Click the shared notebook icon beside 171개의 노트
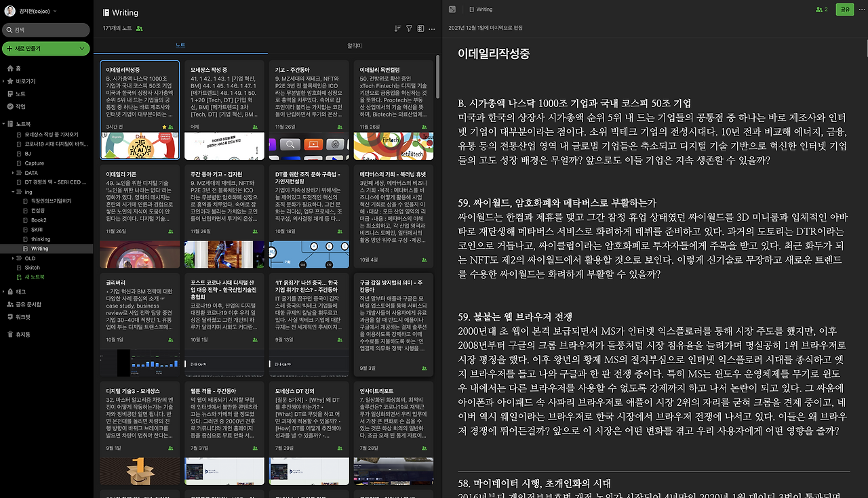Screen dimensions: 868x498 coord(140,28)
